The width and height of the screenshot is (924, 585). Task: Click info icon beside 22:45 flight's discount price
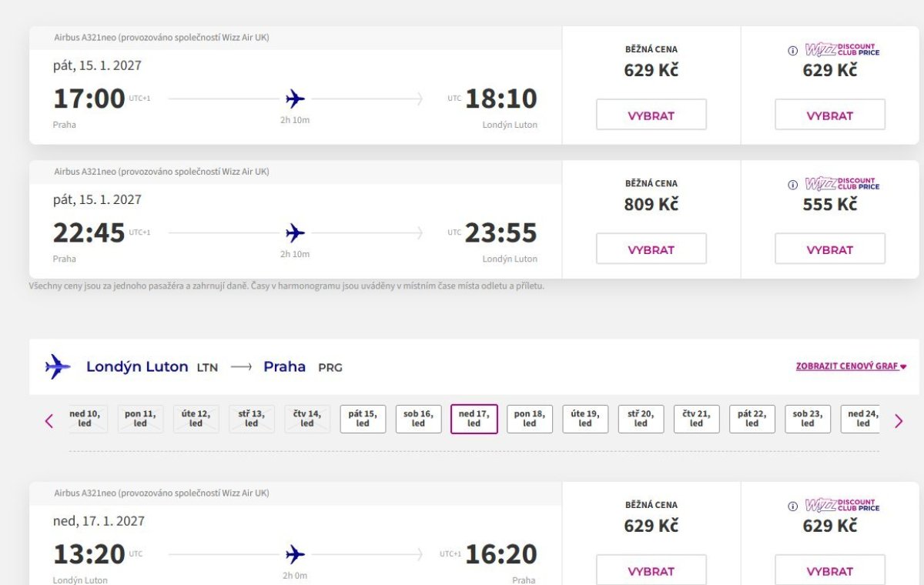(x=792, y=185)
